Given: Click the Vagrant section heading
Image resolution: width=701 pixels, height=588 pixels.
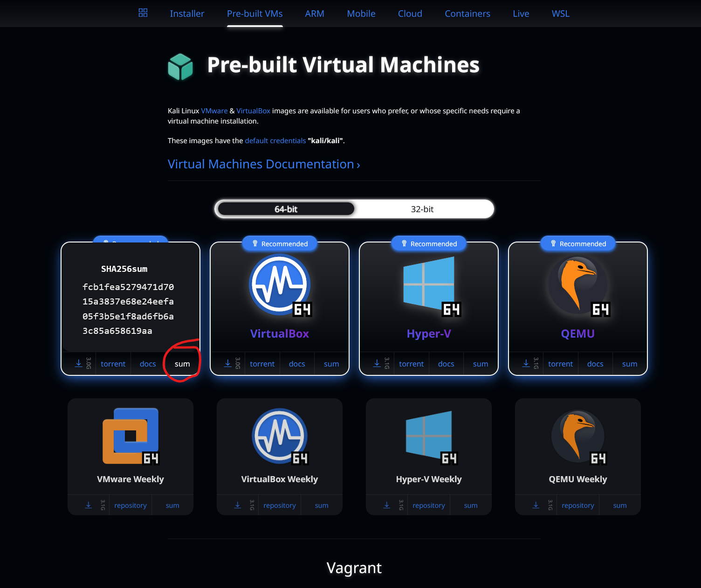Looking at the screenshot, I should pyautogui.click(x=354, y=568).
